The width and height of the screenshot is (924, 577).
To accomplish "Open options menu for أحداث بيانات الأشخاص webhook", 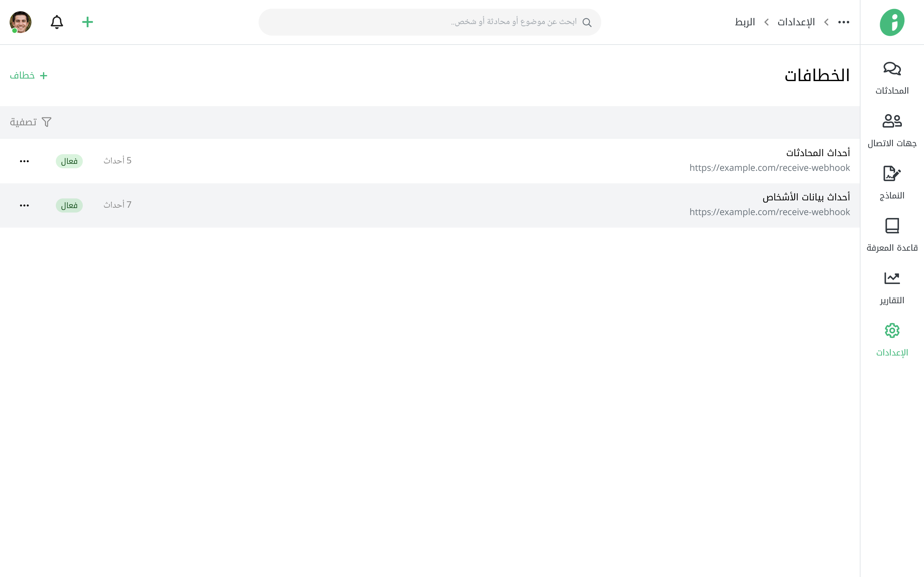I will pos(24,206).
